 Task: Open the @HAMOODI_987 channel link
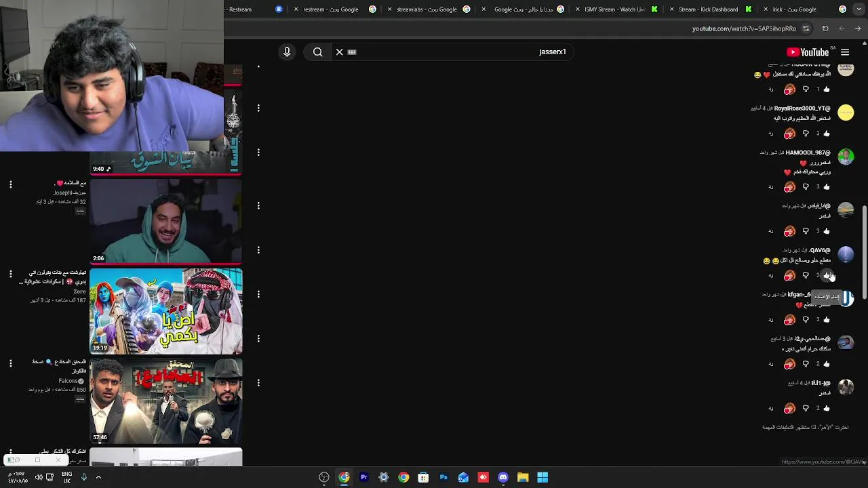coord(808,152)
